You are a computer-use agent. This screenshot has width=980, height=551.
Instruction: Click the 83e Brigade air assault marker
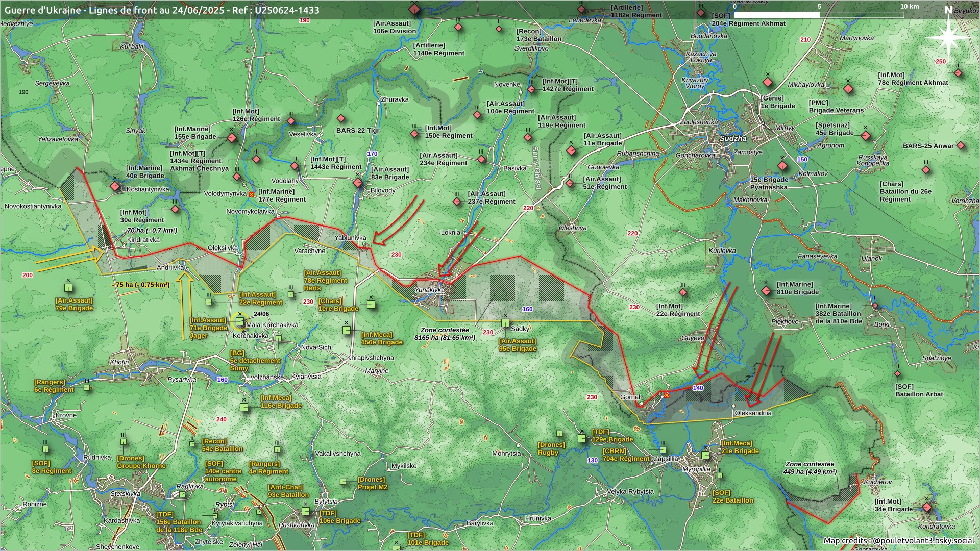358,183
